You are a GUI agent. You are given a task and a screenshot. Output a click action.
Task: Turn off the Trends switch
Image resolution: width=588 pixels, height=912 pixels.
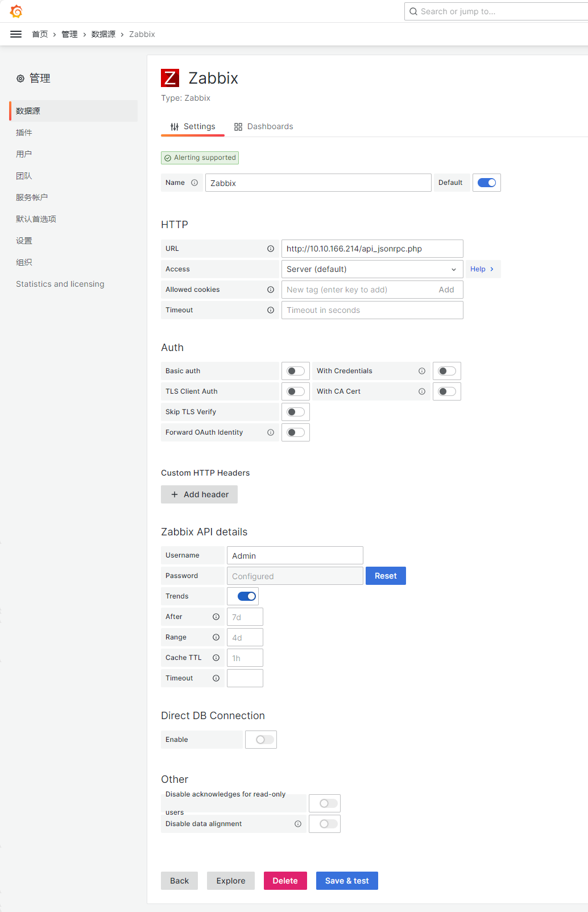[x=247, y=596]
